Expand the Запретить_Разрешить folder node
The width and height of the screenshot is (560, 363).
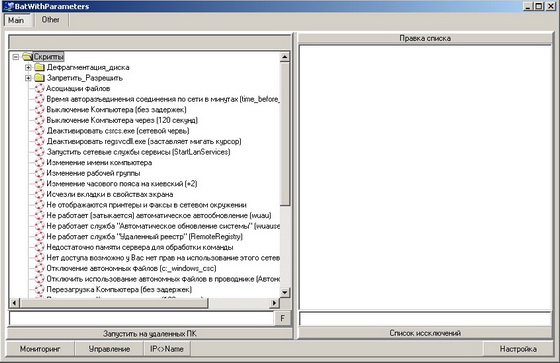pyautogui.click(x=28, y=78)
